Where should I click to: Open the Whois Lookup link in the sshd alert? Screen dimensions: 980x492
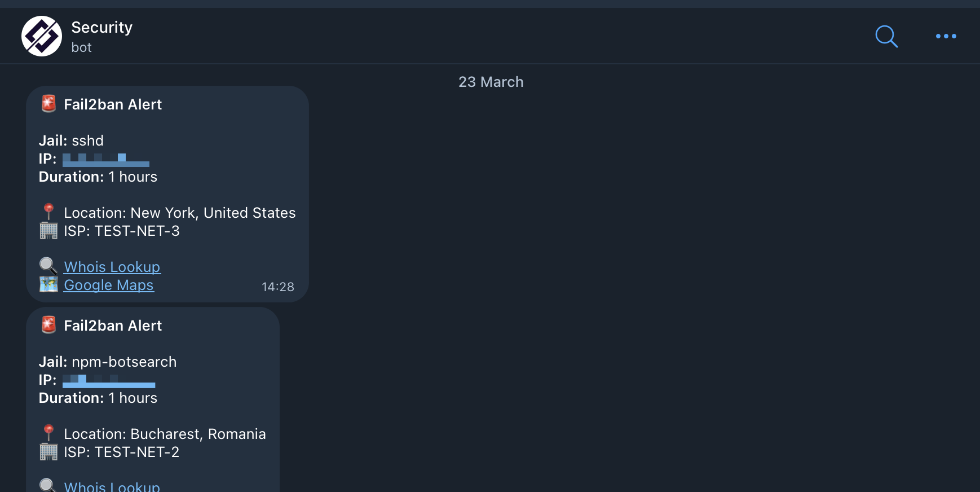click(112, 266)
